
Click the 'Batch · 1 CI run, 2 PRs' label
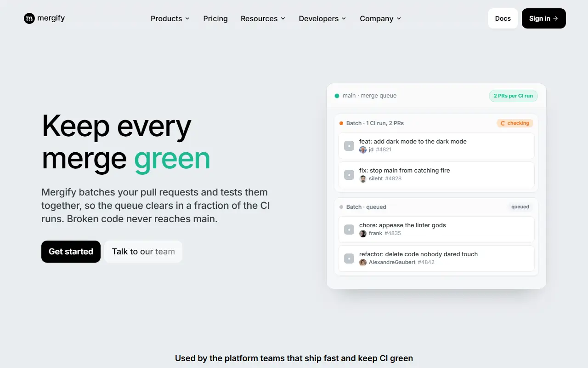(375, 123)
